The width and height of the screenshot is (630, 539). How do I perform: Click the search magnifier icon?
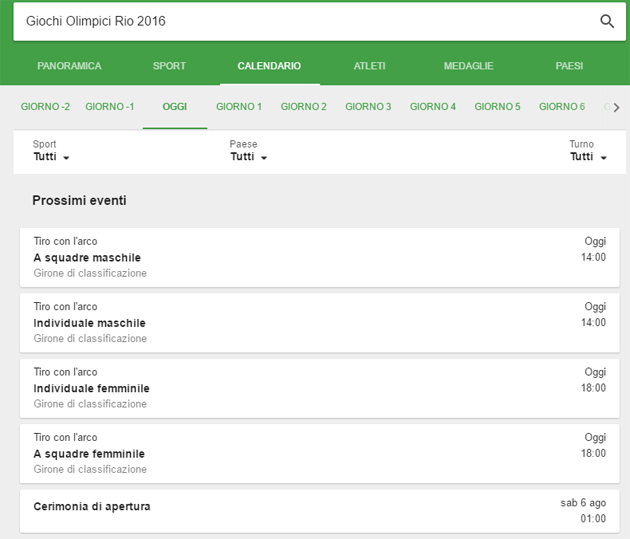pos(606,22)
